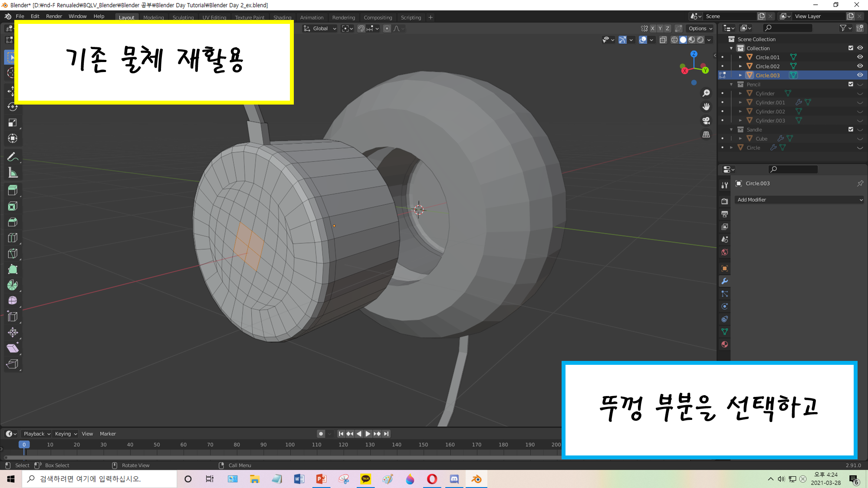The height and width of the screenshot is (488, 868).
Task: Open Blender from the Windows taskbar
Action: pos(477,479)
